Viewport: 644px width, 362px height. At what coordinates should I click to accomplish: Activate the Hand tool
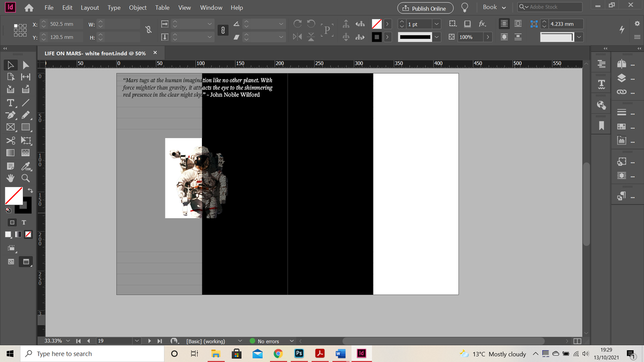[x=11, y=178]
